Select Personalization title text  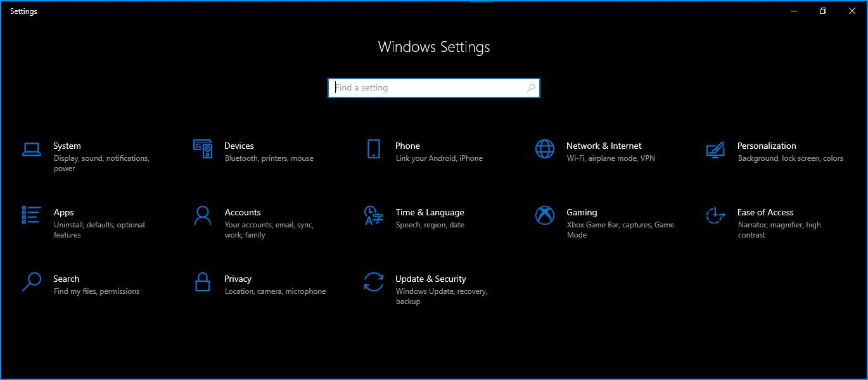click(767, 146)
